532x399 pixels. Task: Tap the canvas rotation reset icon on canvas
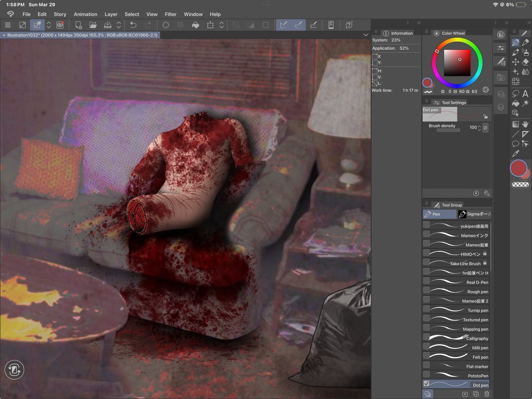(x=14, y=370)
